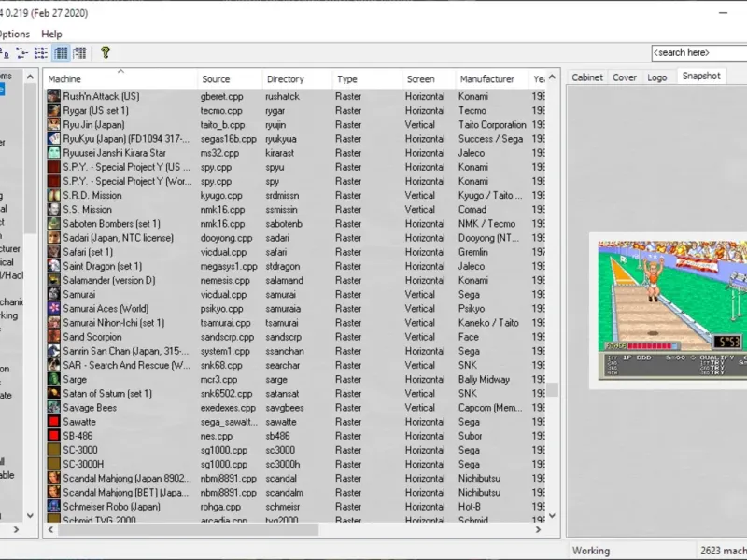
Task: Sort list by Type column header
Action: (x=367, y=79)
